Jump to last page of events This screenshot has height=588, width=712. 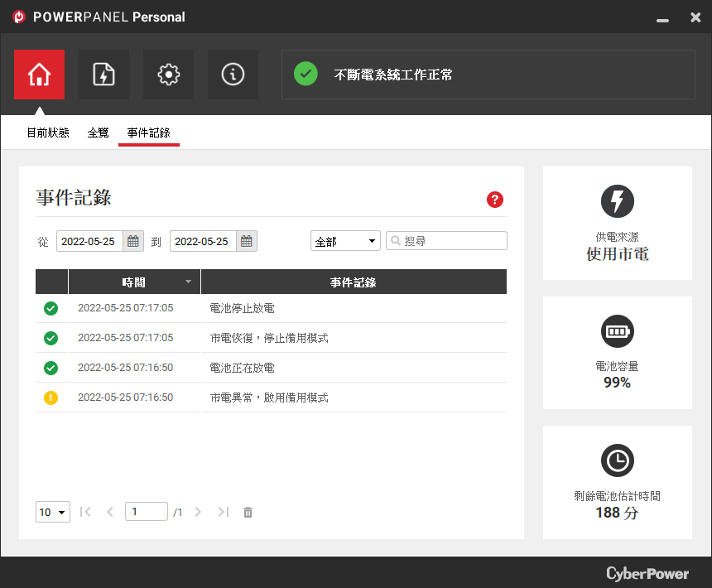click(x=224, y=512)
